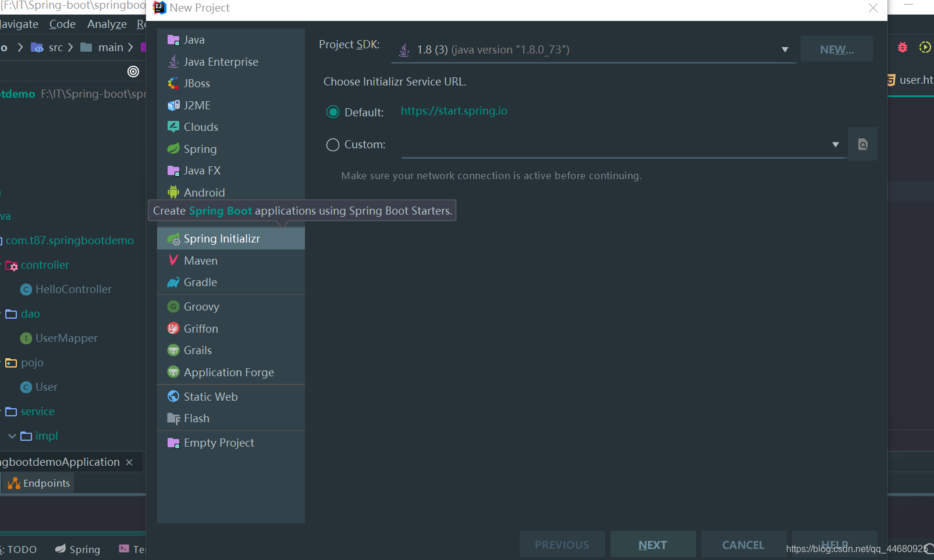Viewport: 934px width, 560px height.
Task: Click the CANCEL button
Action: (x=744, y=545)
